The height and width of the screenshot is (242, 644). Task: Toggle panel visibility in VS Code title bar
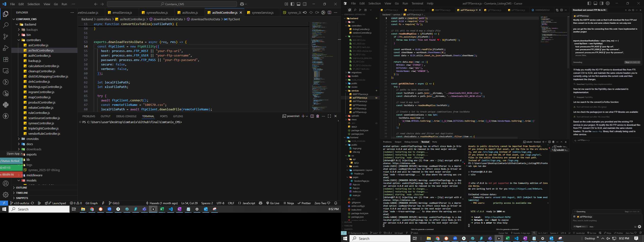299,4
